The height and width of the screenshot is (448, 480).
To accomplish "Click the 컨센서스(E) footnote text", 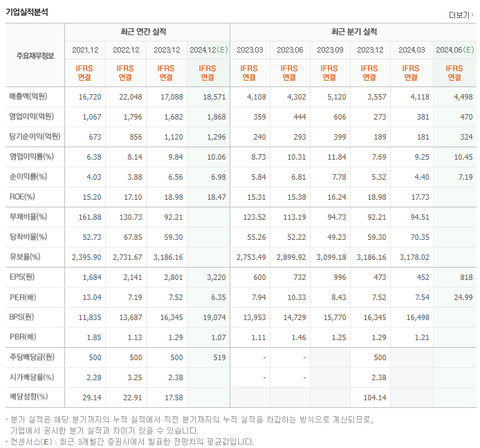I will [132, 442].
